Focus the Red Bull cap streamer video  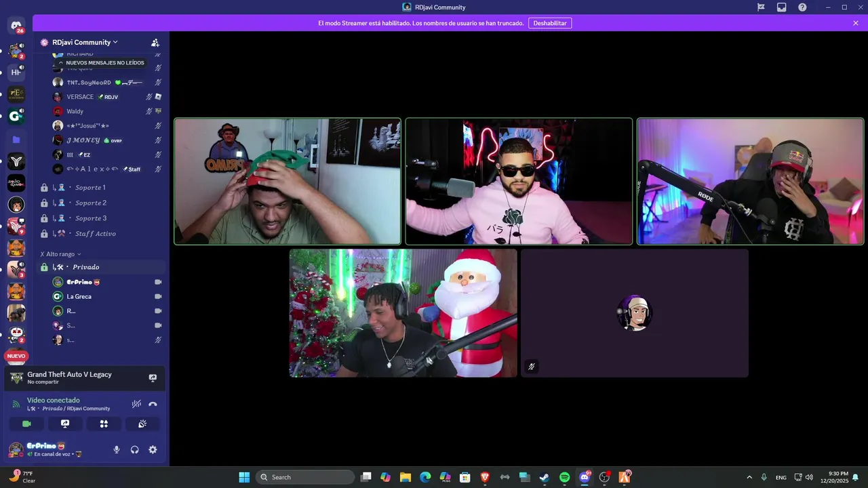coord(750,182)
